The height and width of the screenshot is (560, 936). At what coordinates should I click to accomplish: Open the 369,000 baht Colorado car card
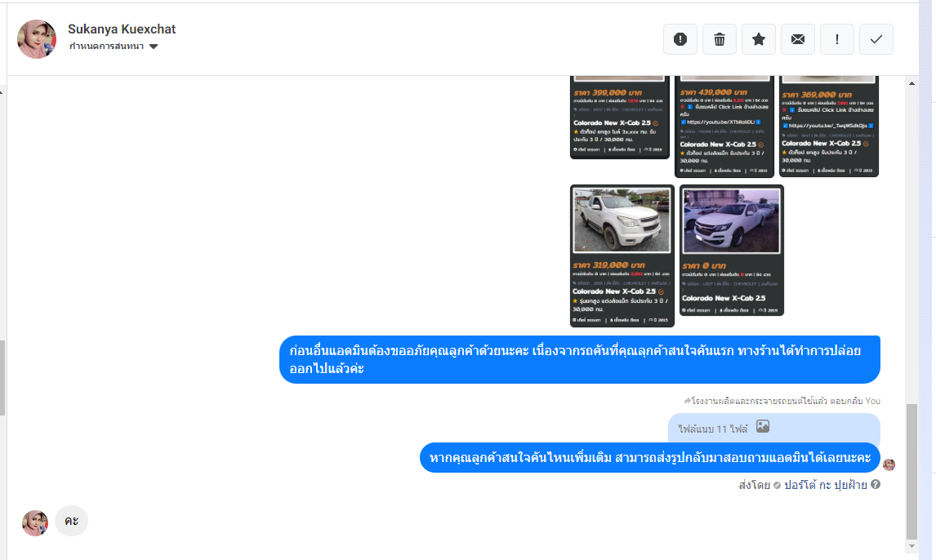828,126
